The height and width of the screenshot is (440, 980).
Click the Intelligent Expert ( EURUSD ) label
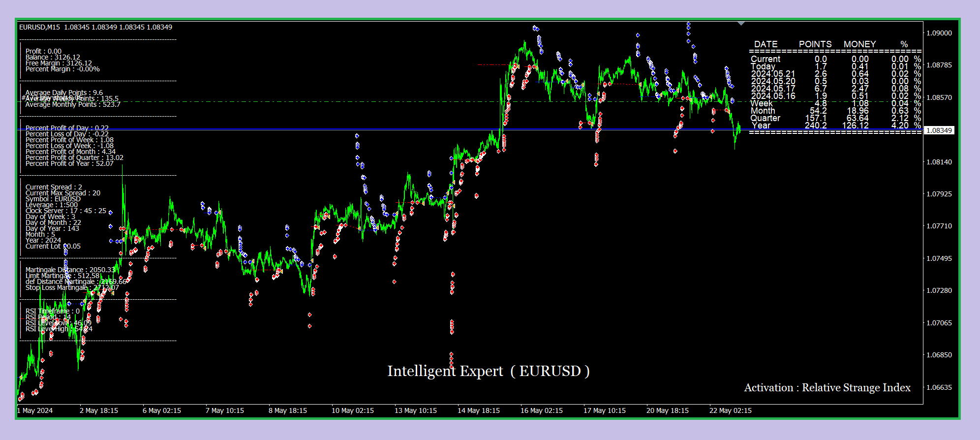(x=489, y=371)
